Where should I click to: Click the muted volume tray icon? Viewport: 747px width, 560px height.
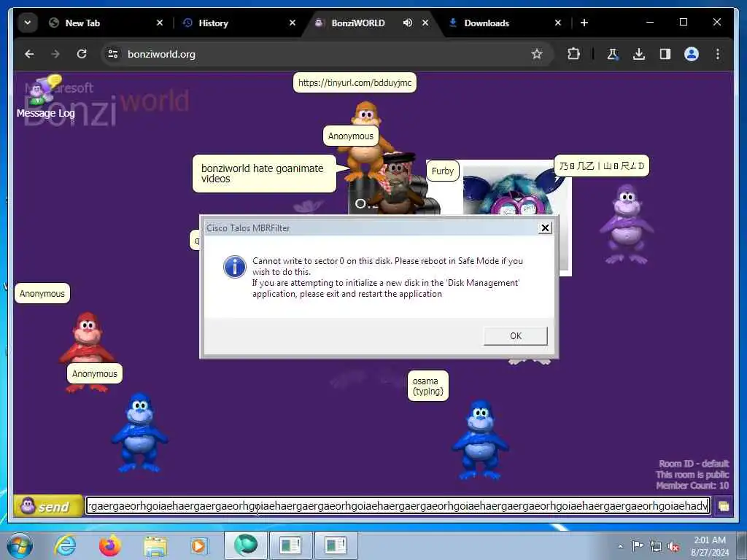tap(673, 546)
